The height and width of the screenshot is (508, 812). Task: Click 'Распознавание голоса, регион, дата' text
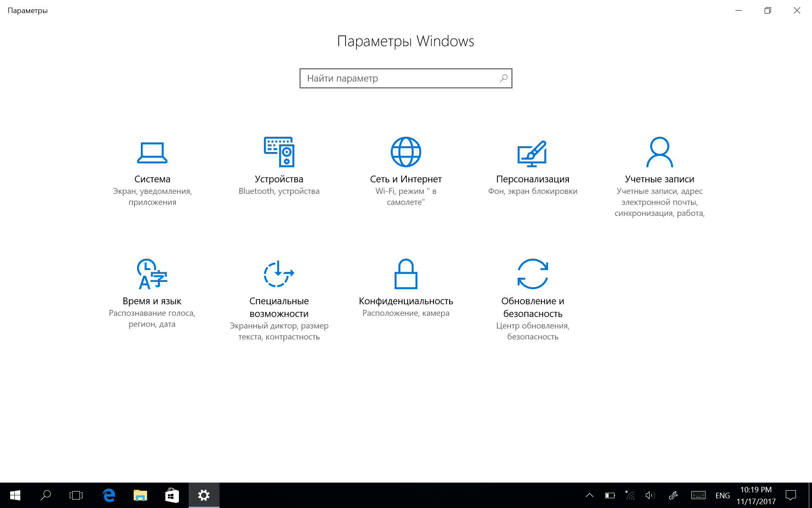pyautogui.click(x=152, y=318)
